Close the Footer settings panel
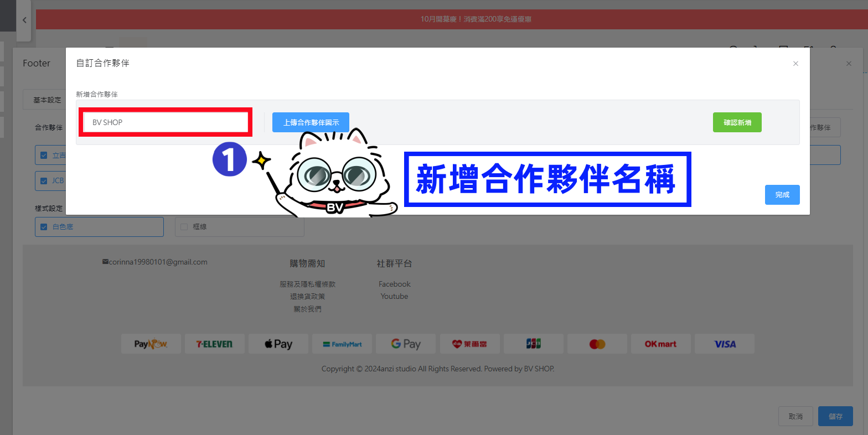This screenshot has height=435, width=868. click(x=849, y=64)
